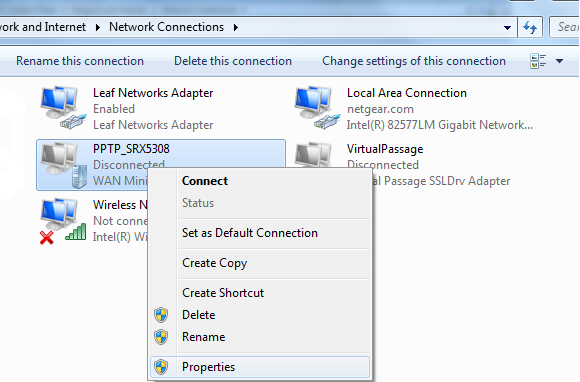Click Disconnected status under VirtualPassage
The image size is (580, 382).
click(383, 165)
